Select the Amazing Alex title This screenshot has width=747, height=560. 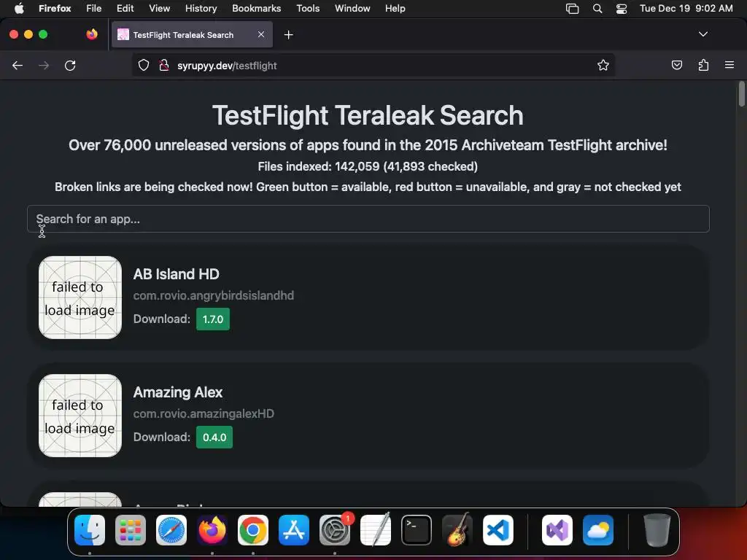[x=178, y=392]
